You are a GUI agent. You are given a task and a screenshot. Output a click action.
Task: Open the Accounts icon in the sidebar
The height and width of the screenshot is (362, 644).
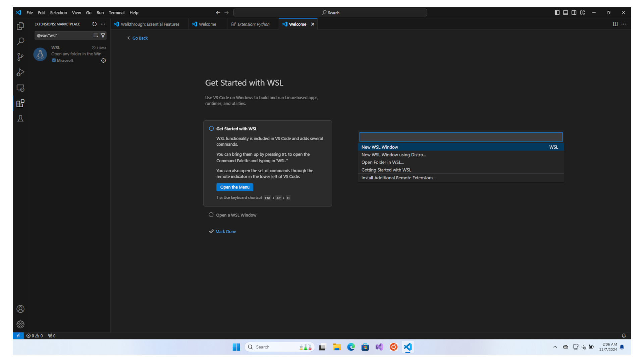tap(20, 309)
